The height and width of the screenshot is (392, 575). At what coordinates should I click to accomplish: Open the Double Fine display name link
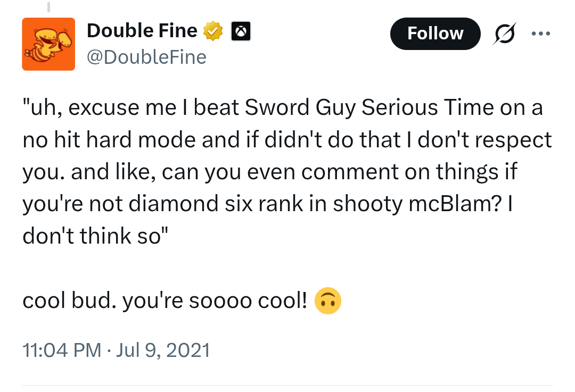(x=142, y=31)
